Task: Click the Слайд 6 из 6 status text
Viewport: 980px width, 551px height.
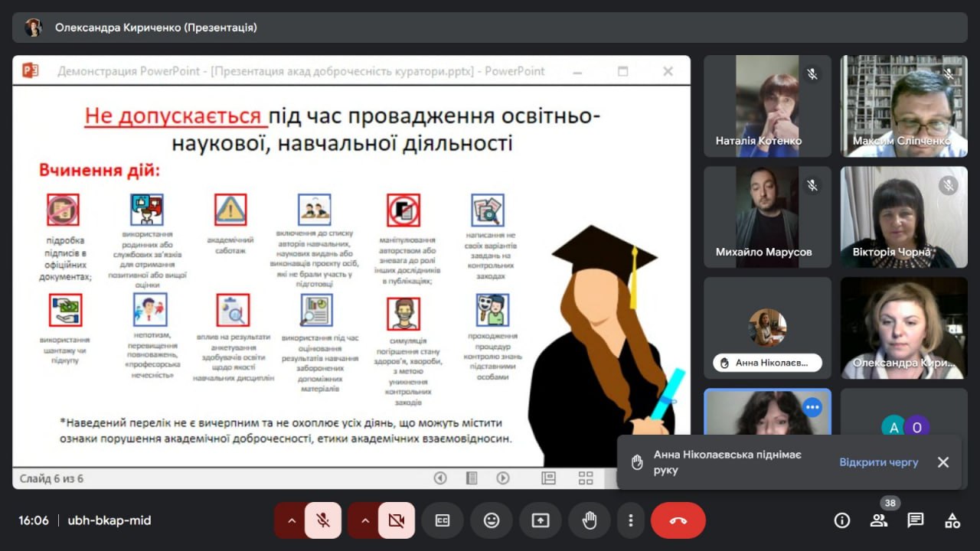Action: [51, 478]
